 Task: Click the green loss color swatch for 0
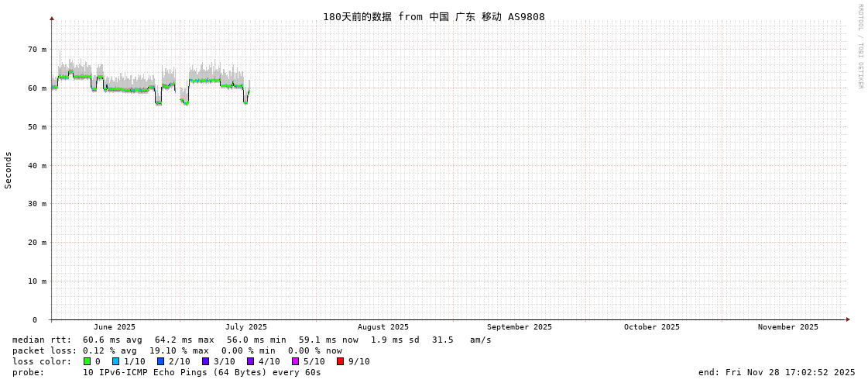pyautogui.click(x=87, y=361)
